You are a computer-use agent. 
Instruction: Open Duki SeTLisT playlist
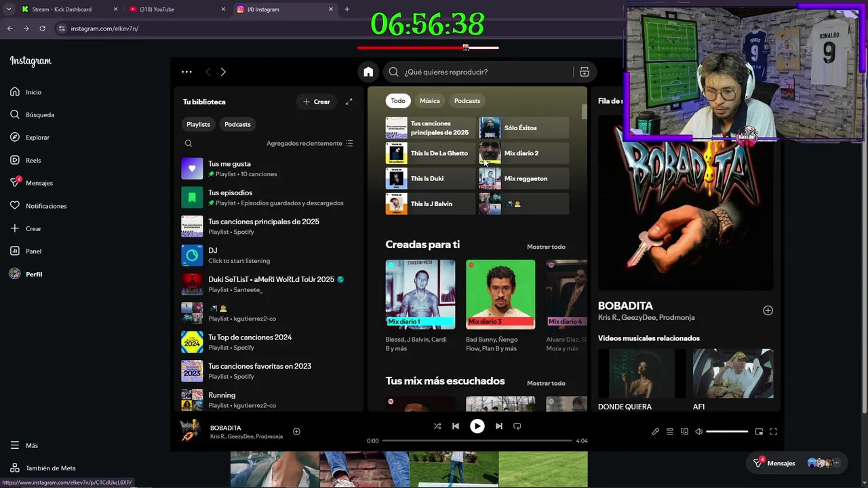click(x=267, y=284)
